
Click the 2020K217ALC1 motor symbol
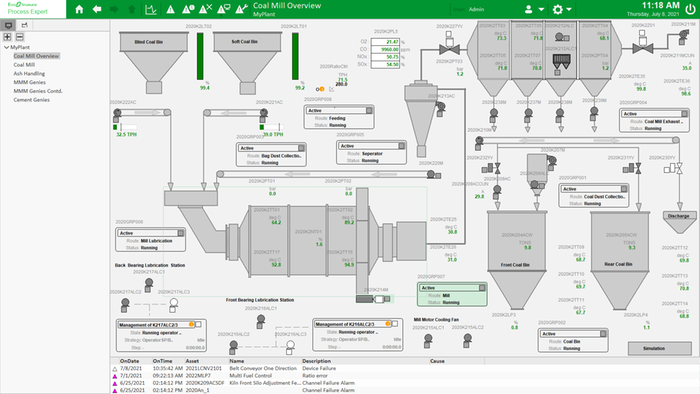tap(149, 285)
